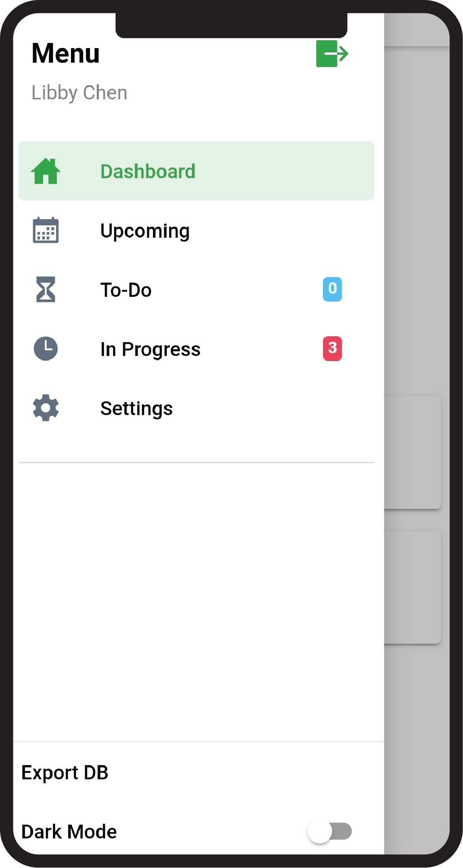The height and width of the screenshot is (868, 463).
Task: Tap the blue To-Do count badge
Action: point(332,289)
